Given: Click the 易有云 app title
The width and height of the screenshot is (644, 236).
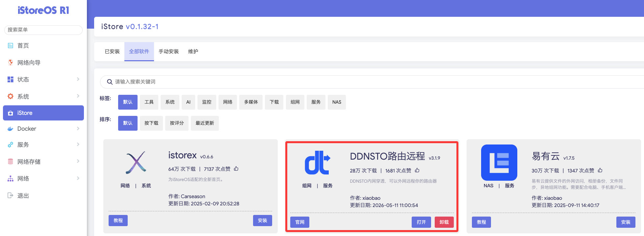Looking at the screenshot, I should click(546, 156).
